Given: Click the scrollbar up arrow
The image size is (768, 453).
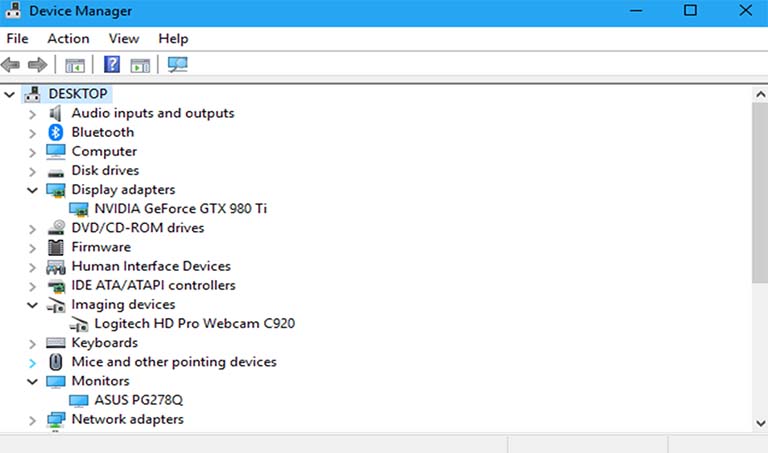Looking at the screenshot, I should tap(760, 95).
